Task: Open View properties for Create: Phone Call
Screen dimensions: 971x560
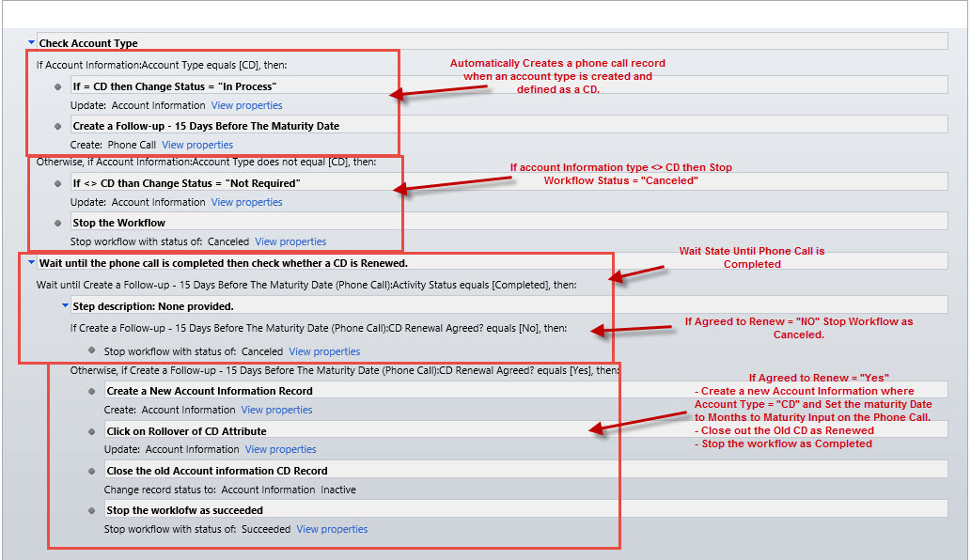Action: tap(197, 145)
